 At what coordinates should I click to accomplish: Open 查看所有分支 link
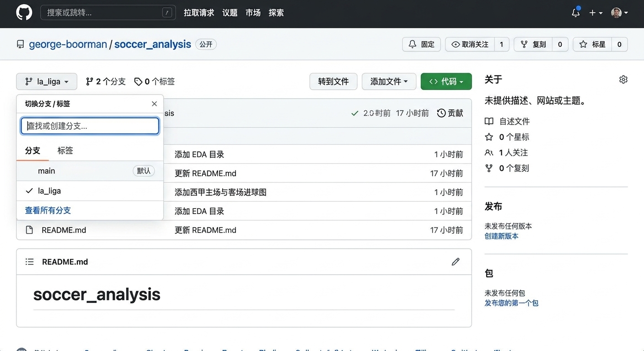(48, 210)
